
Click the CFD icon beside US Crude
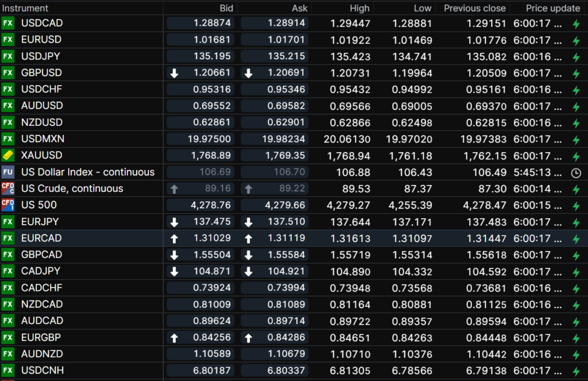coord(7,188)
